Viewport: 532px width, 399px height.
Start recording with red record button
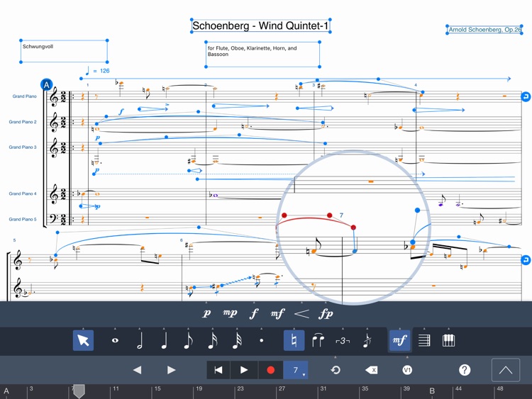[270, 370]
